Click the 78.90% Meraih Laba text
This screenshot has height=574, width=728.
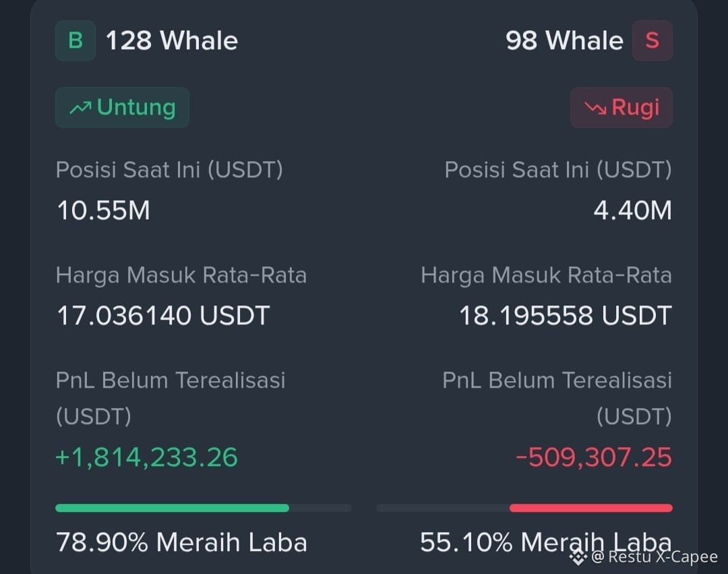click(x=181, y=542)
